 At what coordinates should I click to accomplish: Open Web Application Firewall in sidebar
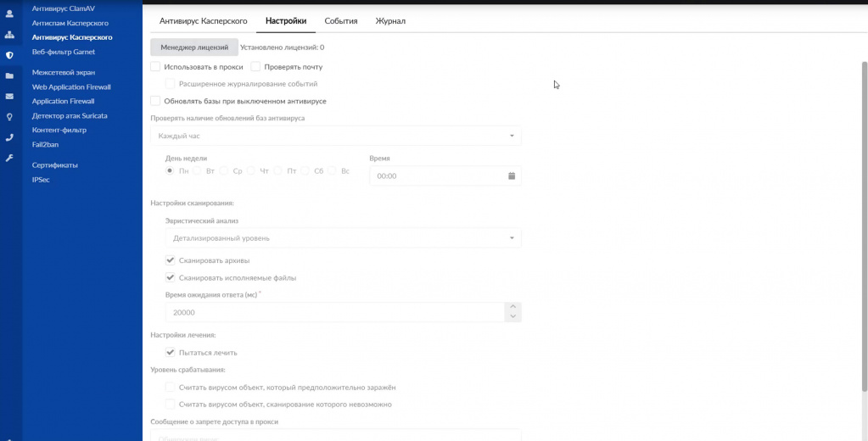[71, 87]
